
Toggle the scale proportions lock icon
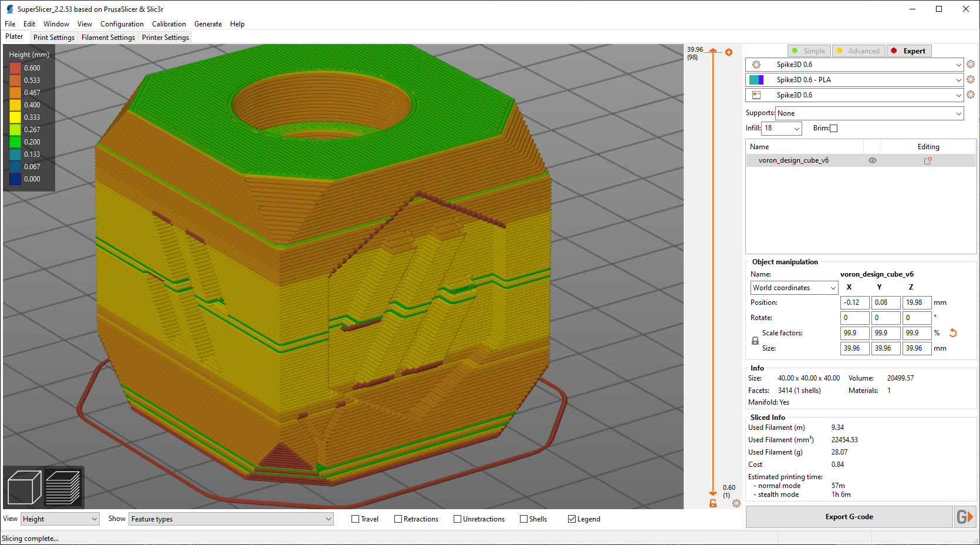click(755, 341)
